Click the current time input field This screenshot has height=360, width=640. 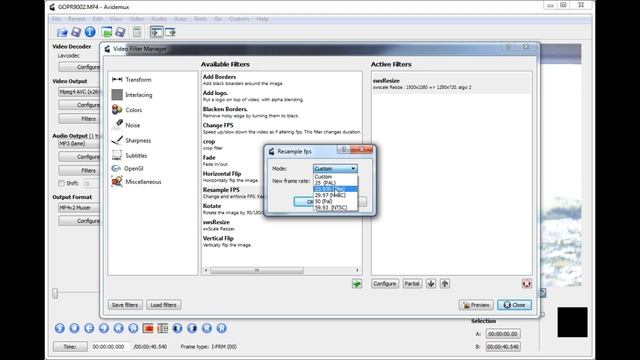(109, 347)
